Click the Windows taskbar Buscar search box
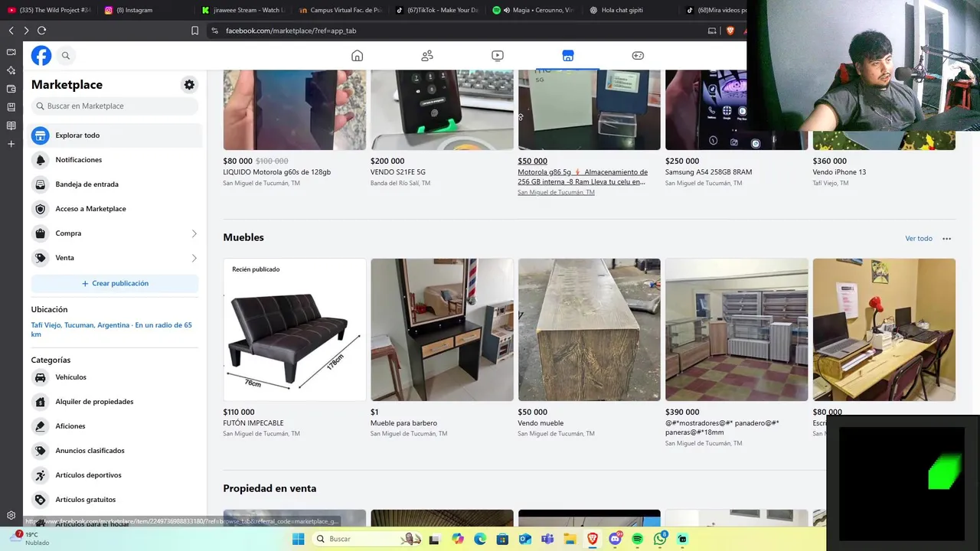This screenshot has width=980, height=551. pyautogui.click(x=367, y=539)
